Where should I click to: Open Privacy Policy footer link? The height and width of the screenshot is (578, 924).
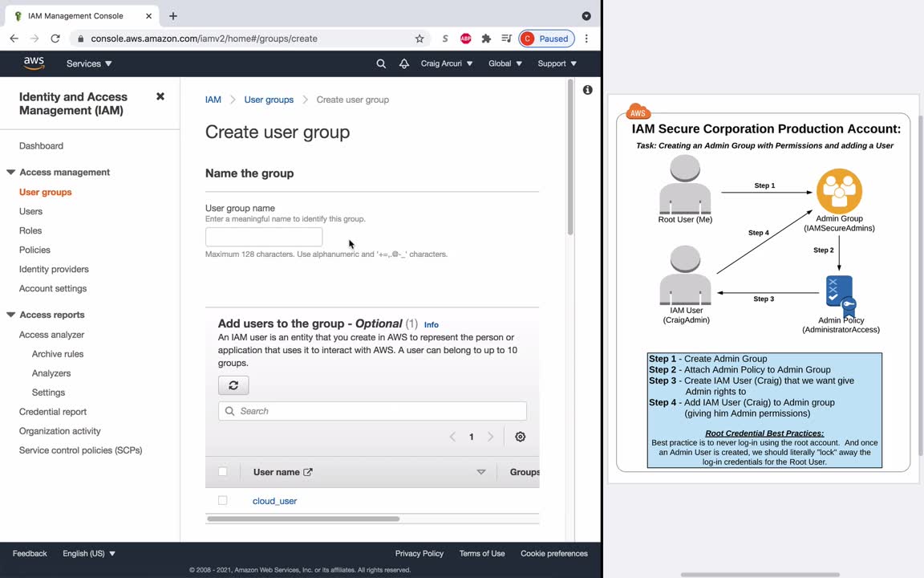tap(419, 553)
